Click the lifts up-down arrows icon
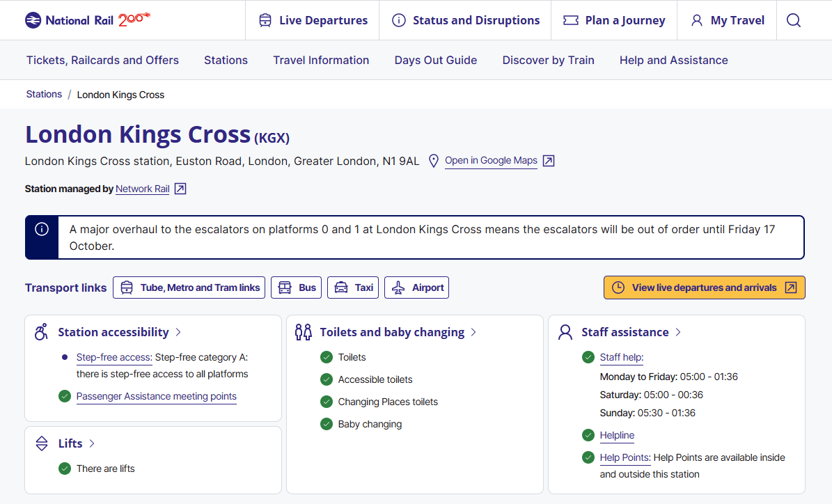This screenshot has height=504, width=832. coord(41,443)
